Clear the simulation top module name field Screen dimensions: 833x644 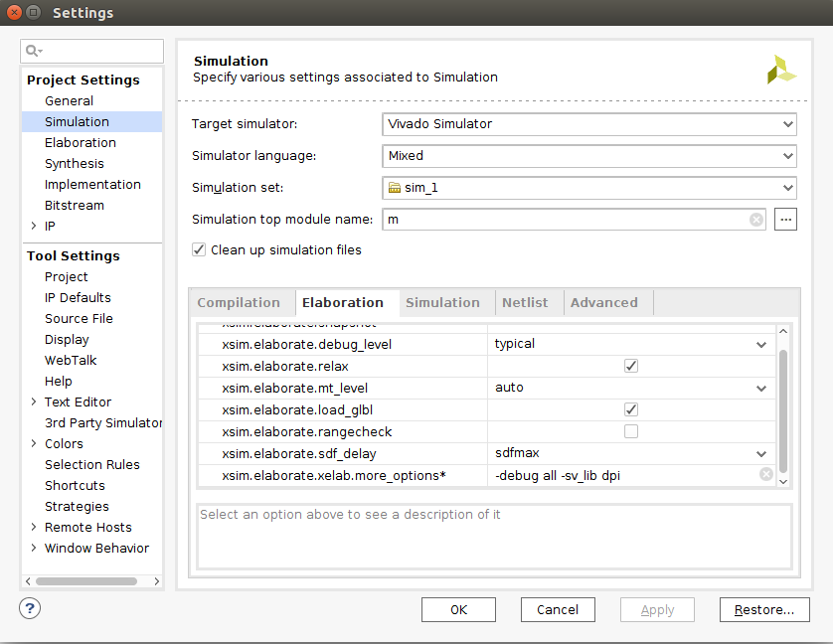point(756,220)
